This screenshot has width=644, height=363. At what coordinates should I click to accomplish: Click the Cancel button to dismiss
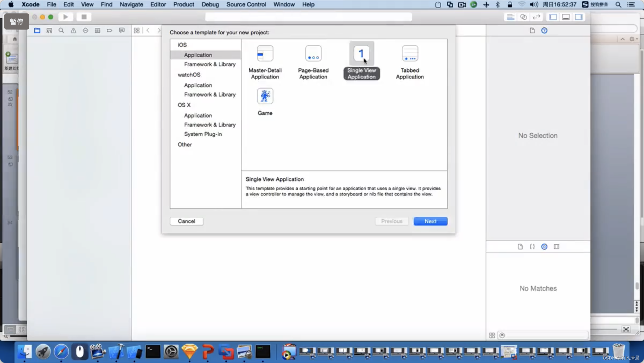point(186,221)
